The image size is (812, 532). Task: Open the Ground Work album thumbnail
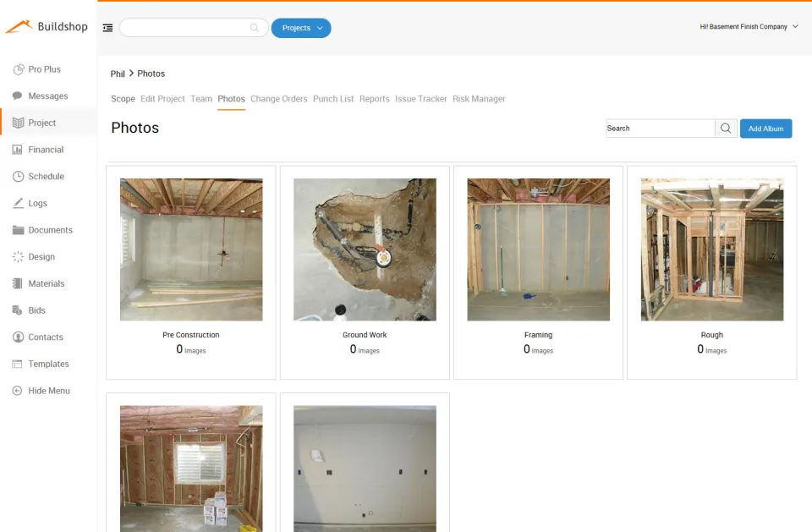pos(365,250)
